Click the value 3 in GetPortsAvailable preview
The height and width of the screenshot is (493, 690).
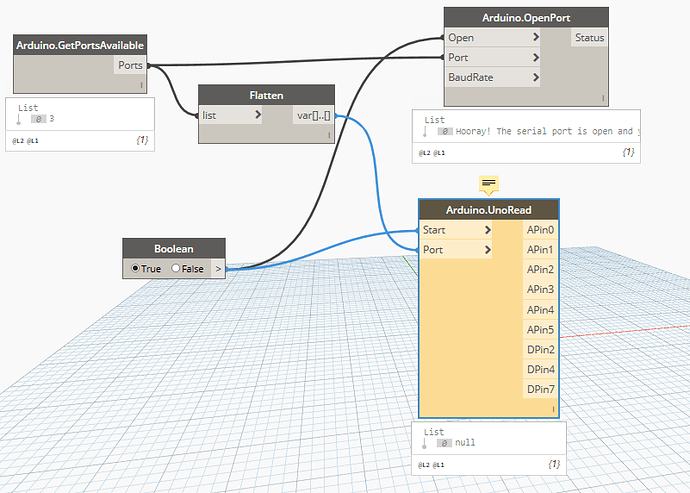[52, 118]
